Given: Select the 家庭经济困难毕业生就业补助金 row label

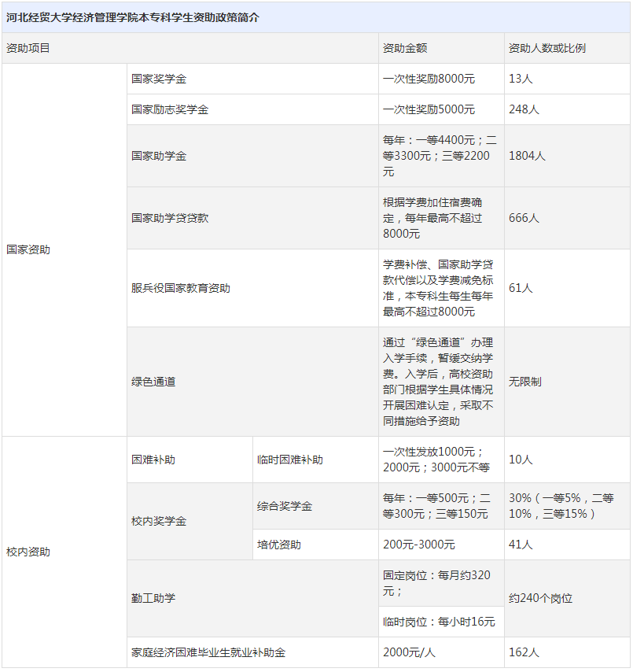Looking at the screenshot, I should click(252, 652).
